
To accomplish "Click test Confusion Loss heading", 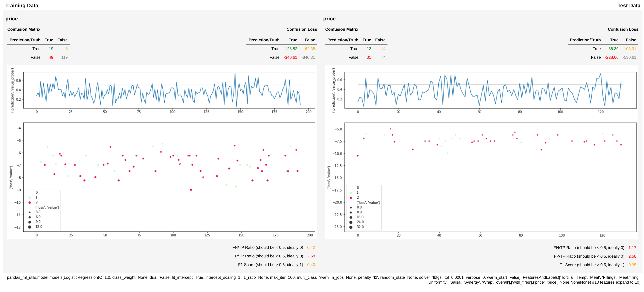I will coord(623,29).
